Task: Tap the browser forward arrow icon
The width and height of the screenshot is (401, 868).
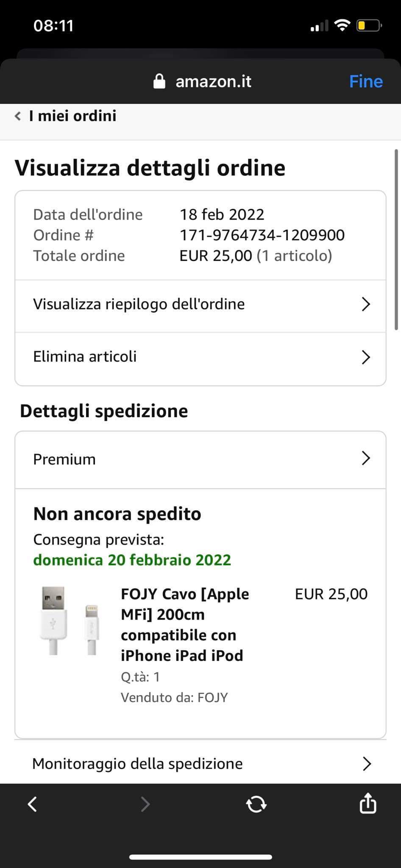Action: pyautogui.click(x=145, y=804)
